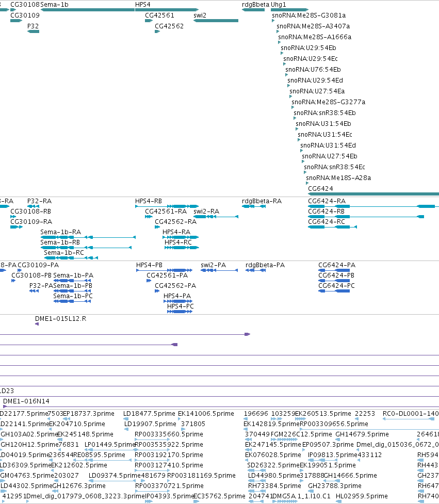Select the HL02959.5prime EST label
This screenshot has height=504, width=439.
tap(362, 496)
